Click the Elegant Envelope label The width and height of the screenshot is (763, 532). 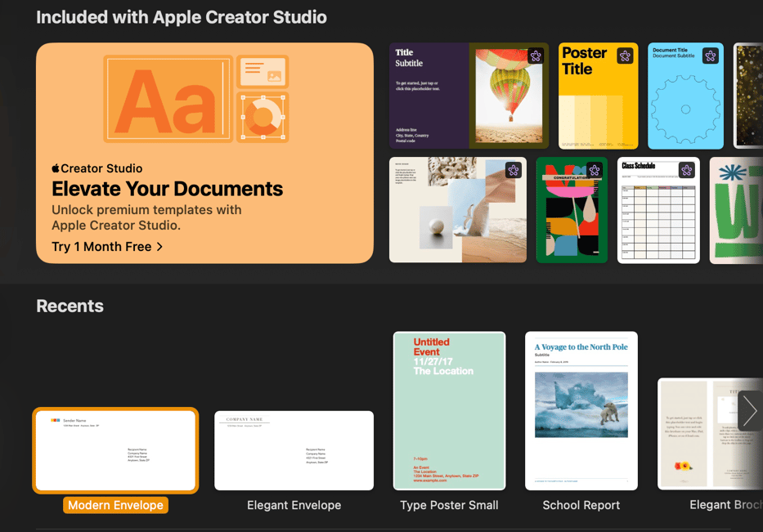pyautogui.click(x=294, y=505)
